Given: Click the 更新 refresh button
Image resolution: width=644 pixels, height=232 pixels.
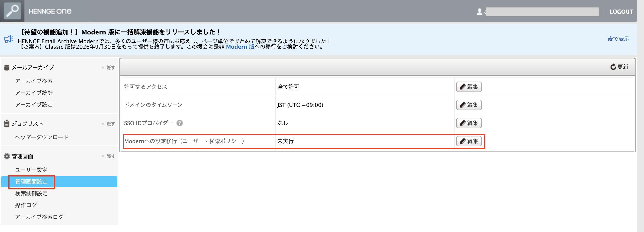Looking at the screenshot, I should 619,67.
